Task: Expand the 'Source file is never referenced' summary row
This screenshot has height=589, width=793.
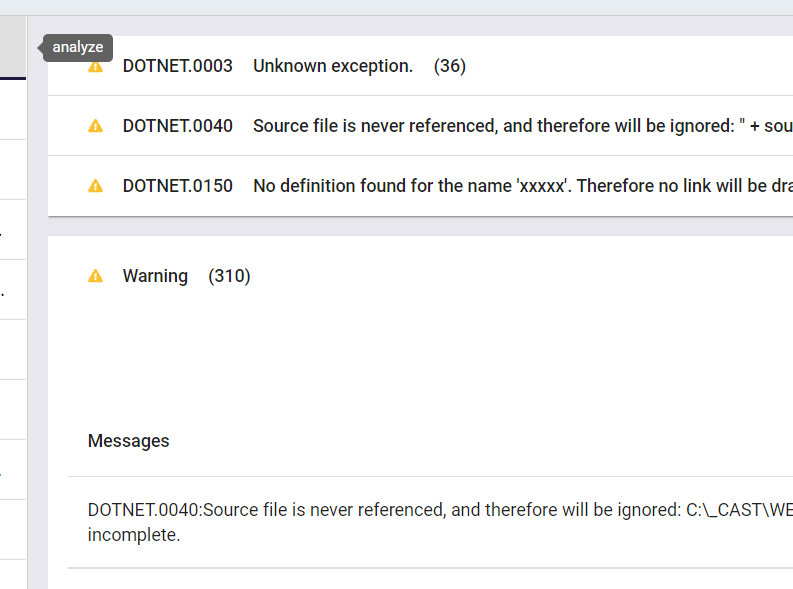Action: [x=420, y=126]
